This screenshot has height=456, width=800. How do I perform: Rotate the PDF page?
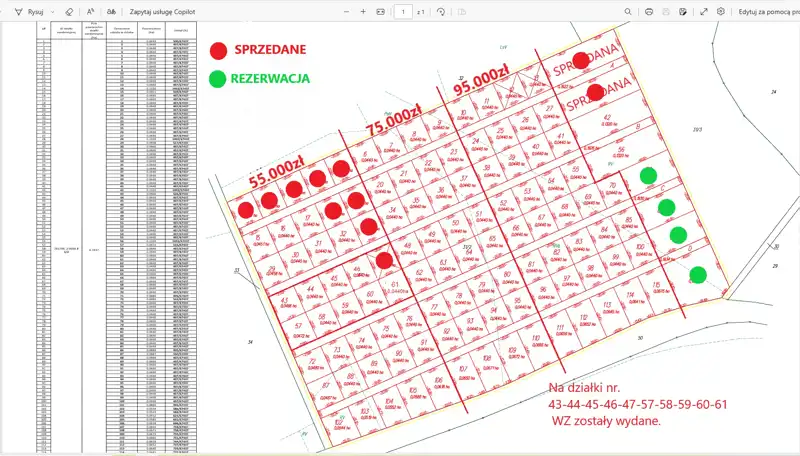tap(441, 11)
